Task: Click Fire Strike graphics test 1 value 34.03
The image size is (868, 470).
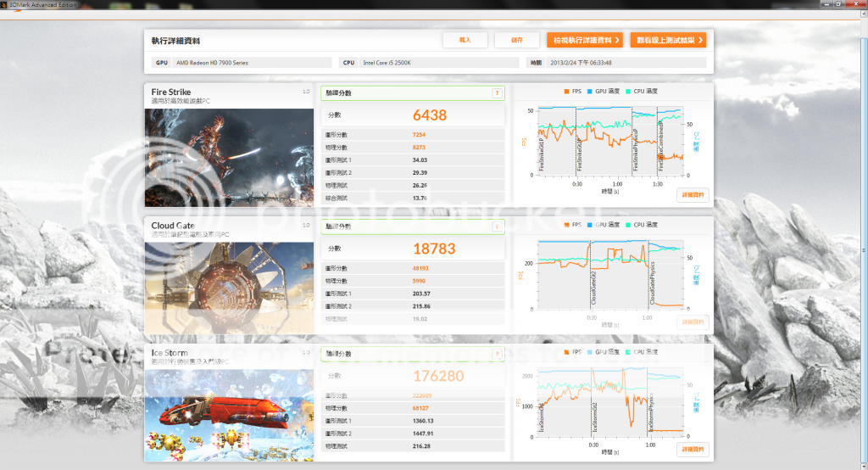Action: (420, 160)
